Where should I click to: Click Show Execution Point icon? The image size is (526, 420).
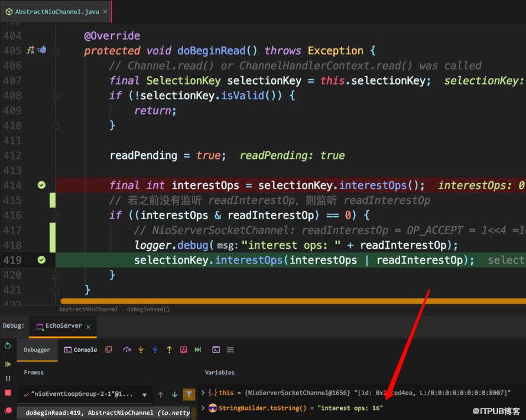[x=108, y=350]
